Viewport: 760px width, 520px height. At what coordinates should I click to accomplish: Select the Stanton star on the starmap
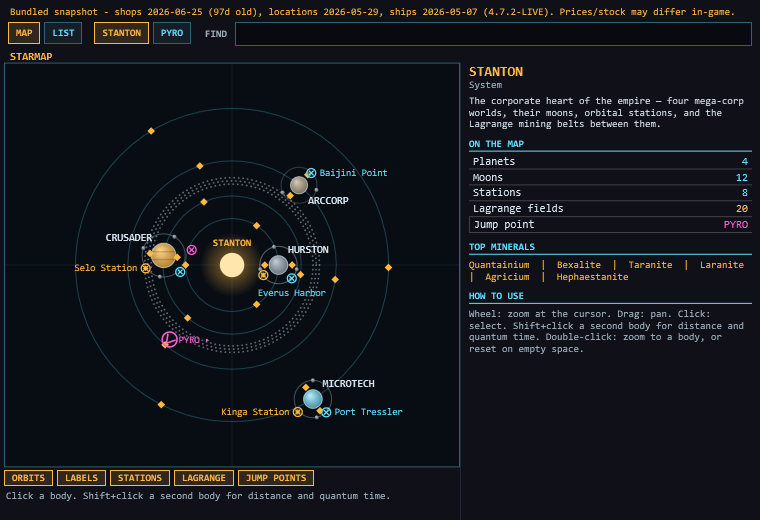(232, 265)
